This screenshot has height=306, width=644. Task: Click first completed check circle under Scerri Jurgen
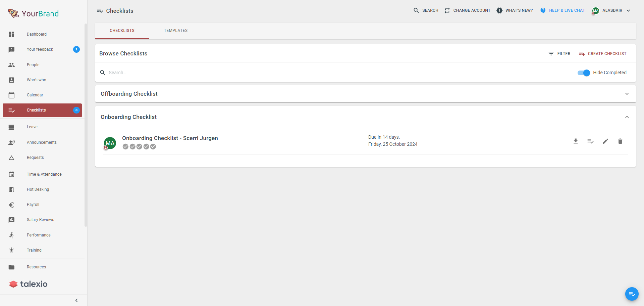(x=125, y=146)
